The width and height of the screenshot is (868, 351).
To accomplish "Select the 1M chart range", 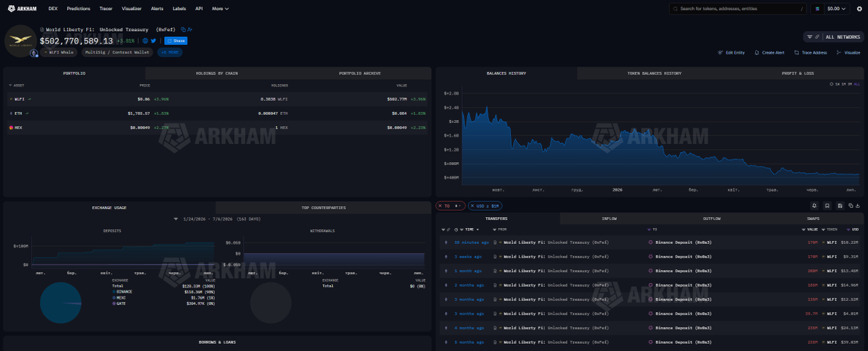I will [843, 84].
